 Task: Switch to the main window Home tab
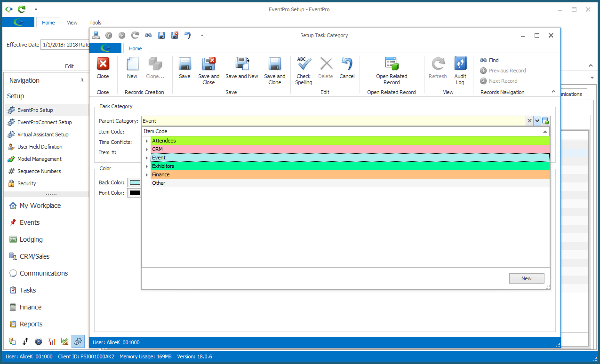48,23
